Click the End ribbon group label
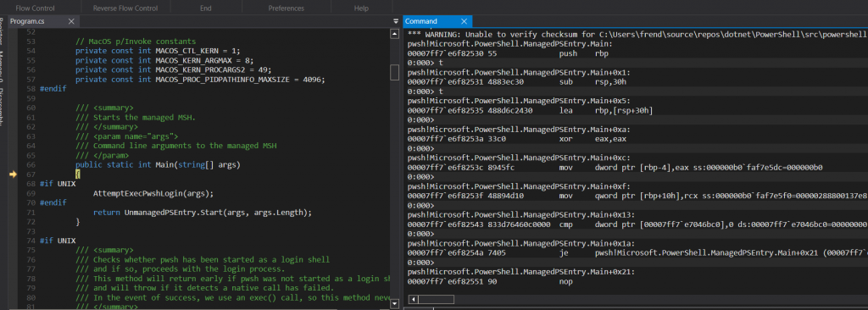Viewport: 868px width, 310px height. (205, 8)
